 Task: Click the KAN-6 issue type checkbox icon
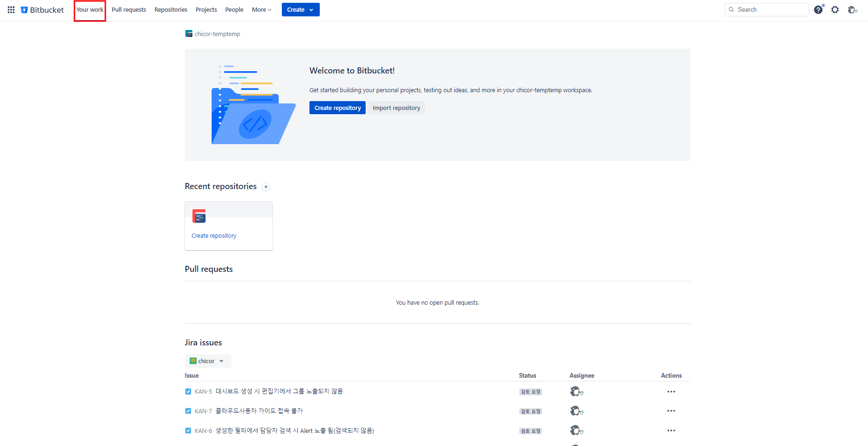pos(188,431)
